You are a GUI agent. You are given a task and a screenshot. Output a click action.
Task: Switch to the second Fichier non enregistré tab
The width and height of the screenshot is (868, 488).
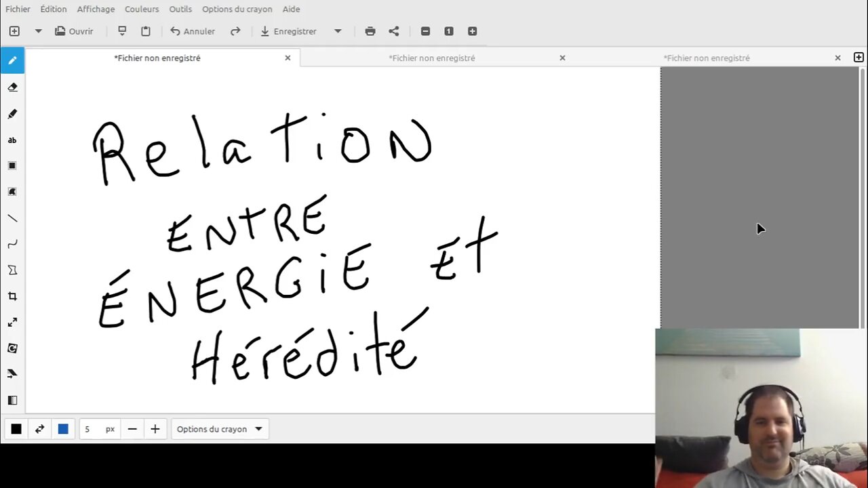(x=432, y=58)
